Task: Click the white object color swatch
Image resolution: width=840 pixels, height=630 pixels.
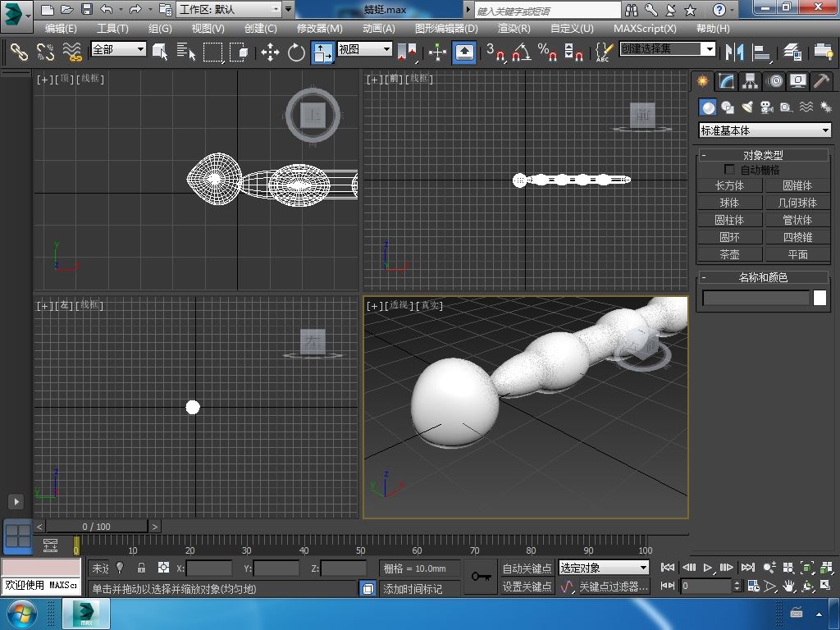Action: [819, 298]
